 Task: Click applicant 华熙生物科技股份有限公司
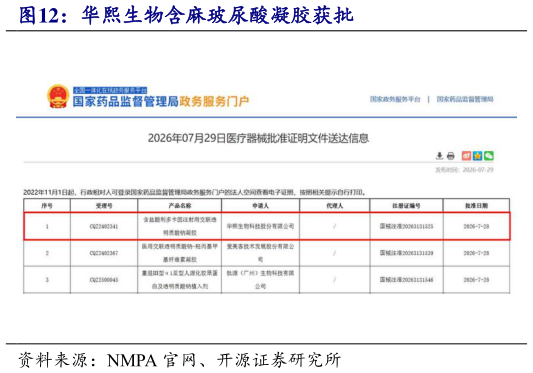click(260, 226)
